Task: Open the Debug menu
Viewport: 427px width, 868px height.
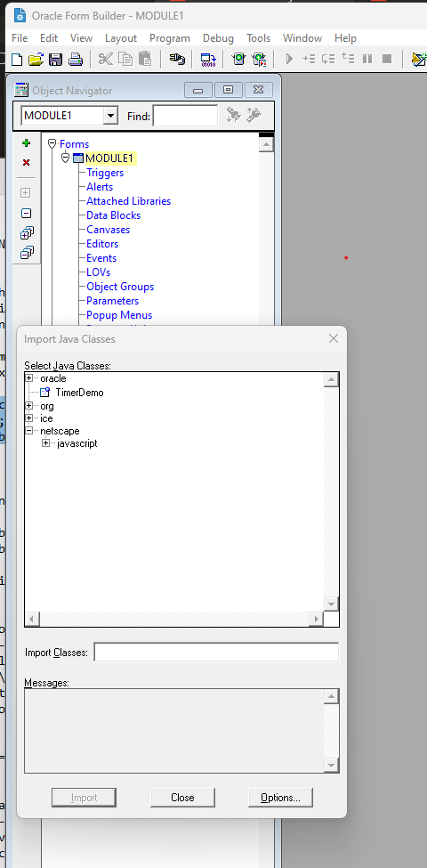Action: tap(218, 38)
